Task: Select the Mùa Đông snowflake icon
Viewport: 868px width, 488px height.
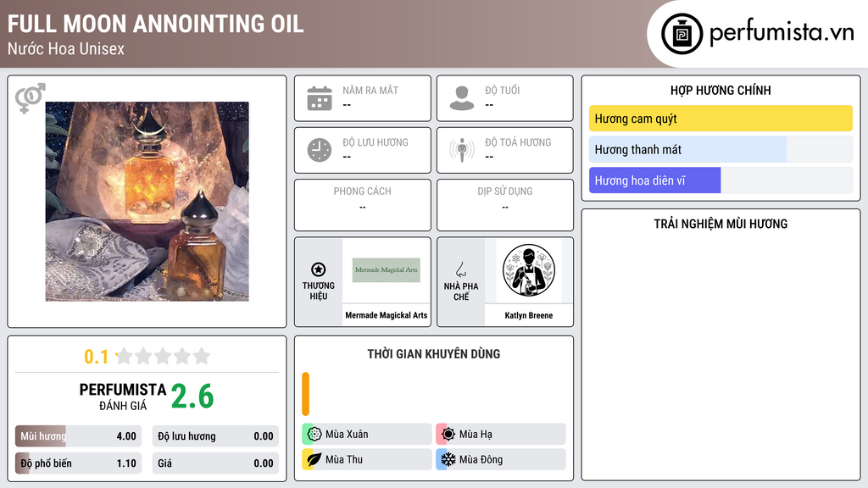Action: coord(448,459)
